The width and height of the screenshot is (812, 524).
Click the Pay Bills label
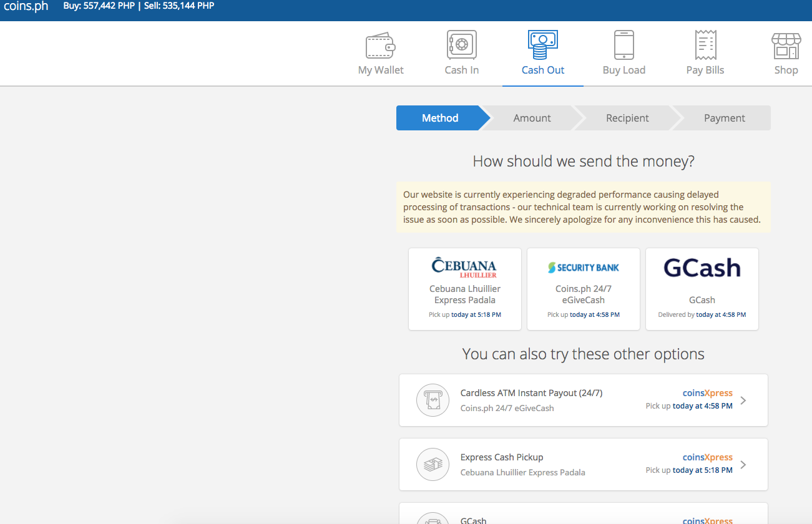(705, 70)
